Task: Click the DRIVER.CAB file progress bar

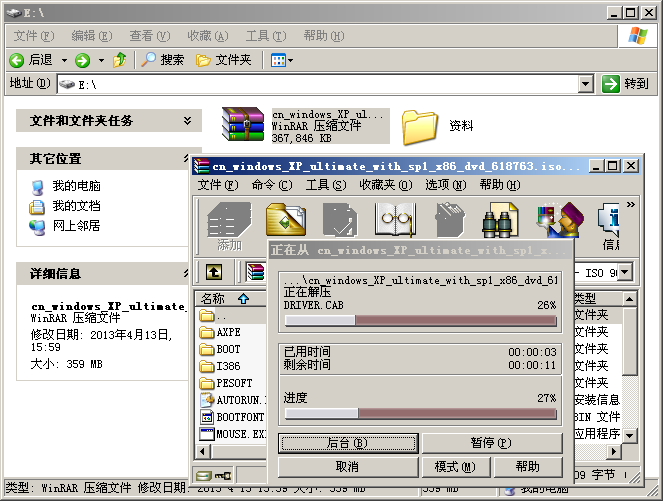Action: coord(420,320)
